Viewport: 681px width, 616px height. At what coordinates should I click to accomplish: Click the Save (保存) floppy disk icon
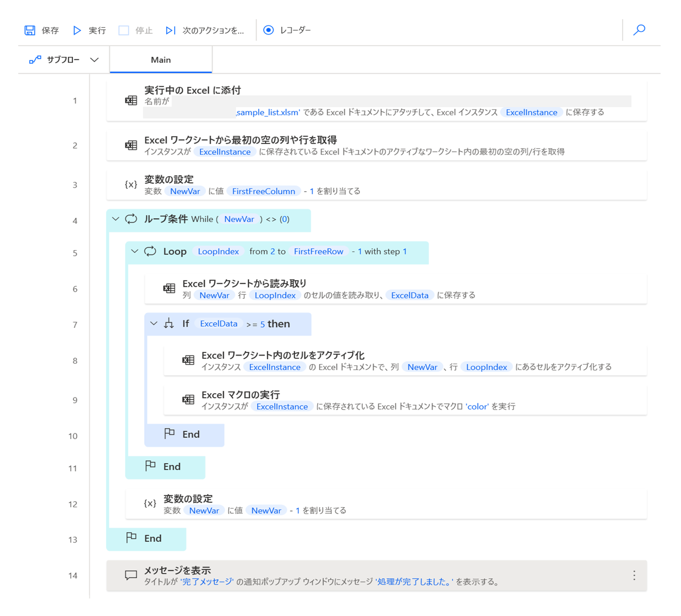point(30,30)
